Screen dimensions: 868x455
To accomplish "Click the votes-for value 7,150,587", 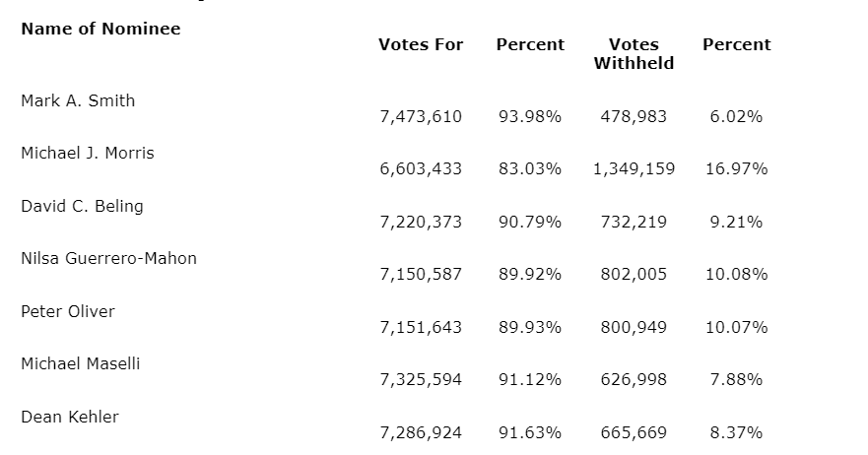I will pos(421,274).
